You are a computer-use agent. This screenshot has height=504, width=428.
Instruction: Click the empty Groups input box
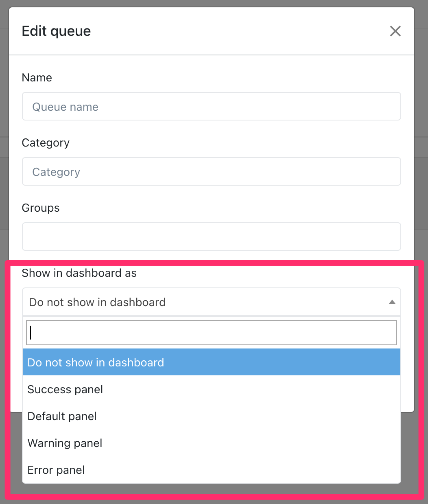(212, 237)
